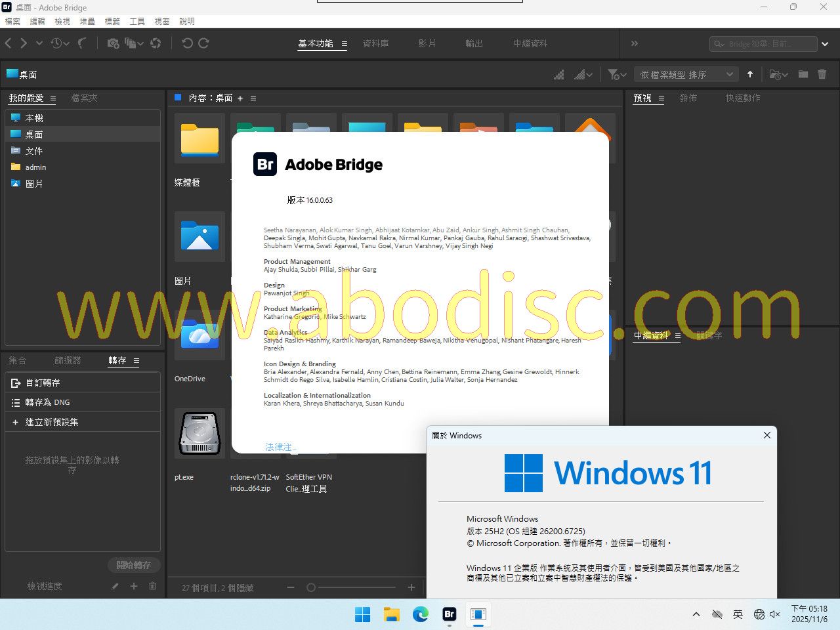This screenshot has height=630, width=840.
Task: Toggle ascending sort order arrow
Action: [750, 74]
